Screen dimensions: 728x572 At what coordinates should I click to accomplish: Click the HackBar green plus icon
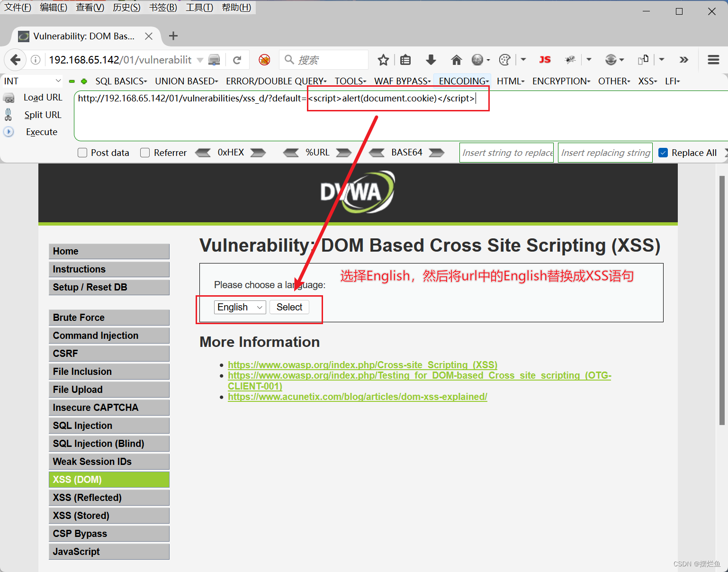pyautogui.click(x=84, y=82)
